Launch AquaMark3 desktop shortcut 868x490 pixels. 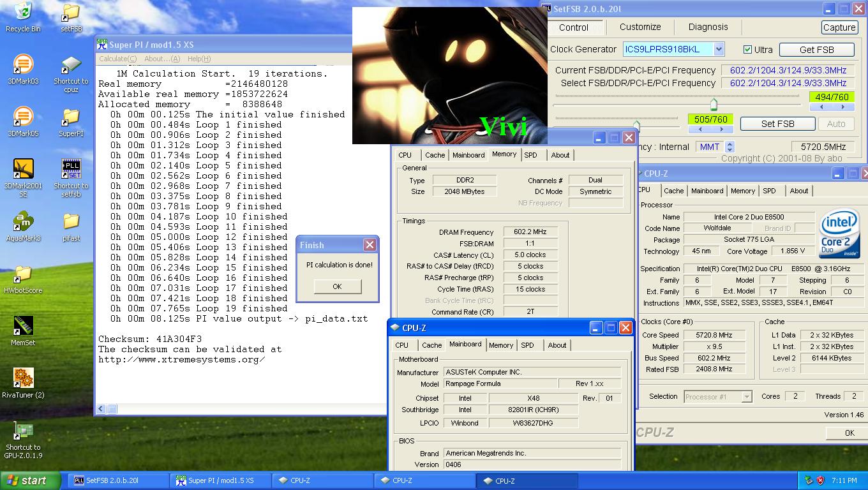coord(23,221)
